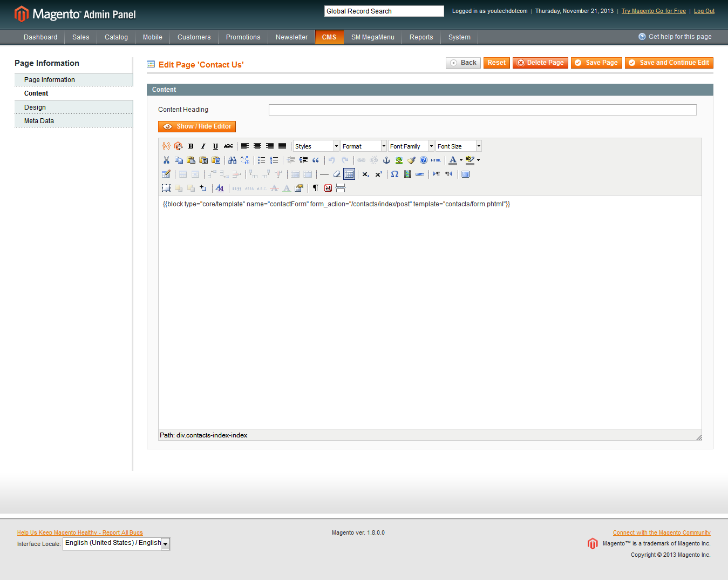This screenshot has height=580, width=728.
Task: Click the Cleanup messy code brush icon
Action: (x=411, y=160)
